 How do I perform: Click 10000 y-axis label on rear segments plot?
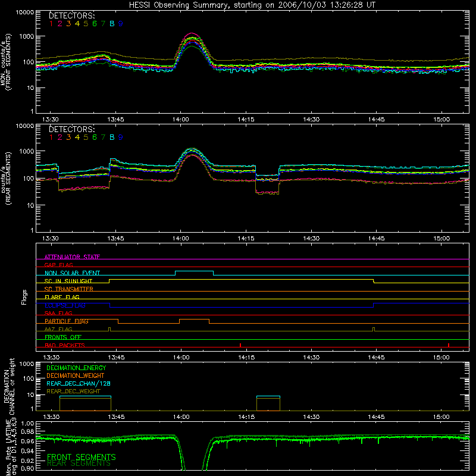[25, 126]
